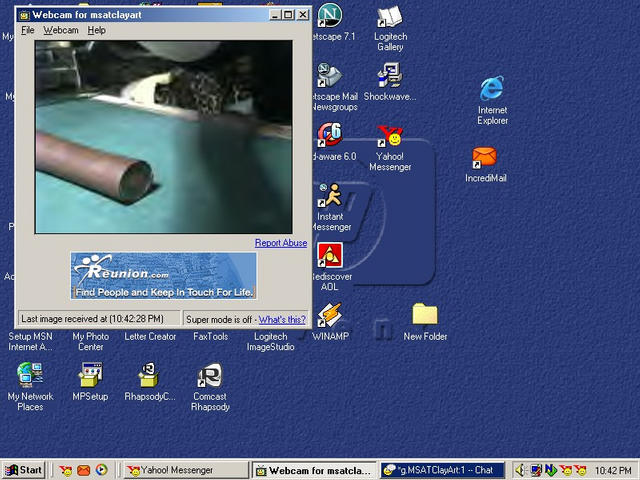Click the 10:42 PM taskbar clock

point(613,471)
